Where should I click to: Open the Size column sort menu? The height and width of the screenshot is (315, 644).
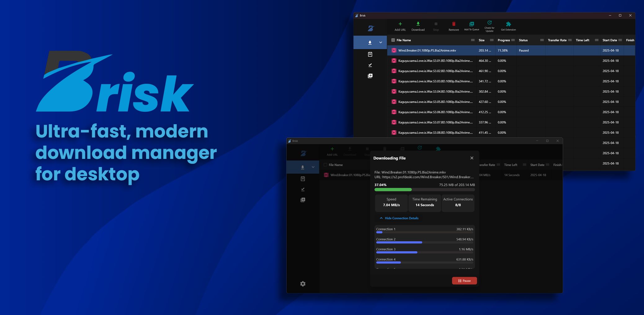point(492,40)
